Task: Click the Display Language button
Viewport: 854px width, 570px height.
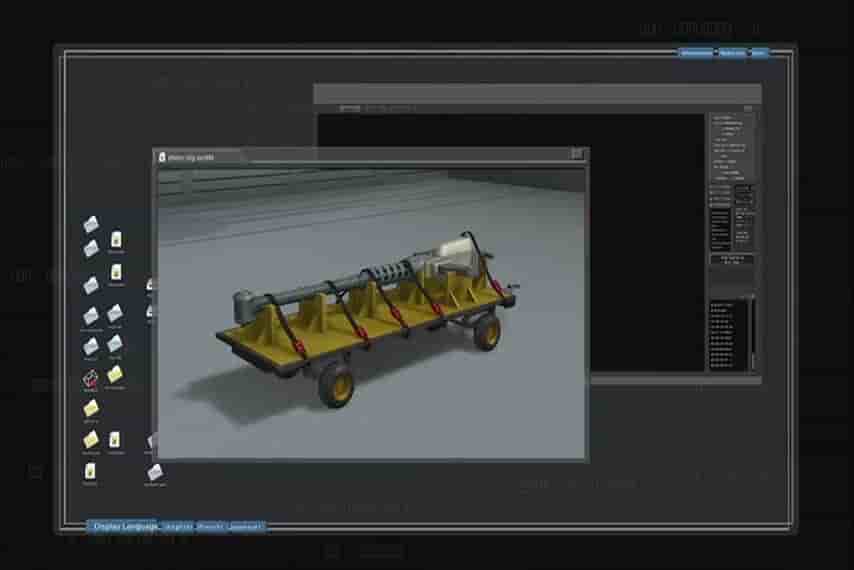Action: 123,526
